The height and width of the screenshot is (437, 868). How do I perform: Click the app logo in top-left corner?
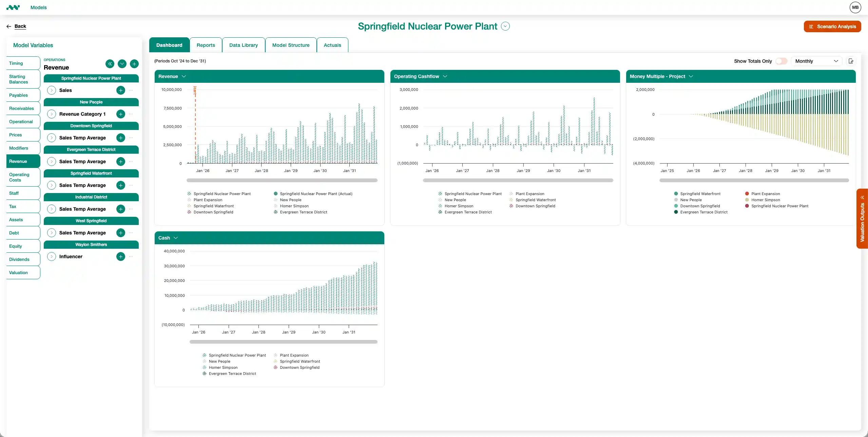pos(13,7)
